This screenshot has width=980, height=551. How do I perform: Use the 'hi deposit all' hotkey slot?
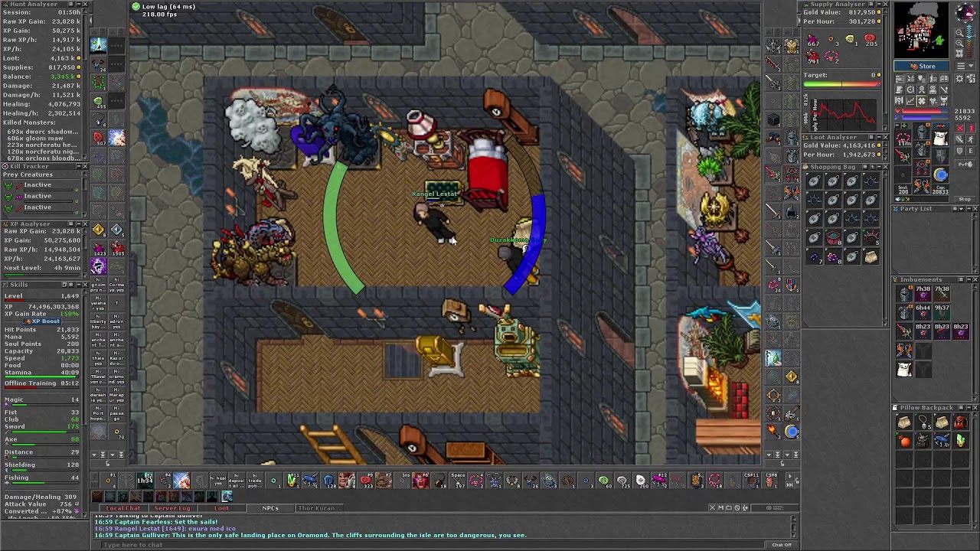(x=237, y=481)
